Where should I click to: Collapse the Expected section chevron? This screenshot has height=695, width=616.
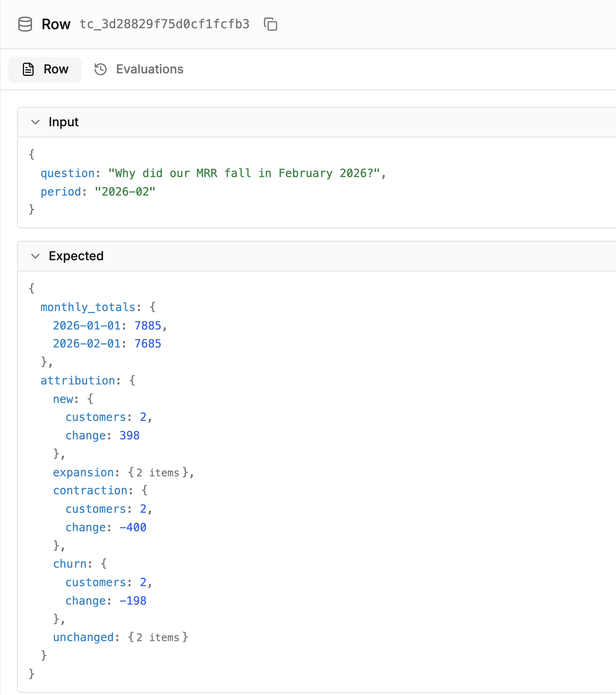(35, 256)
